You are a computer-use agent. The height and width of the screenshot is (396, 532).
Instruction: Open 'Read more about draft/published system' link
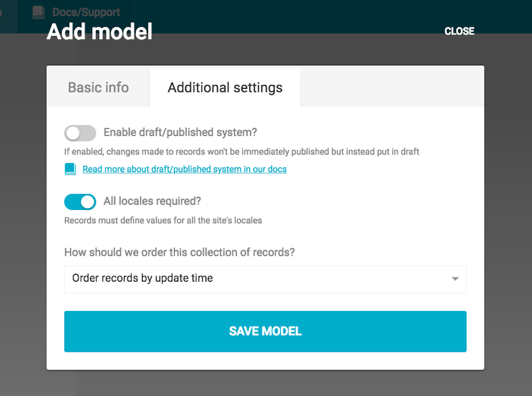(x=185, y=169)
